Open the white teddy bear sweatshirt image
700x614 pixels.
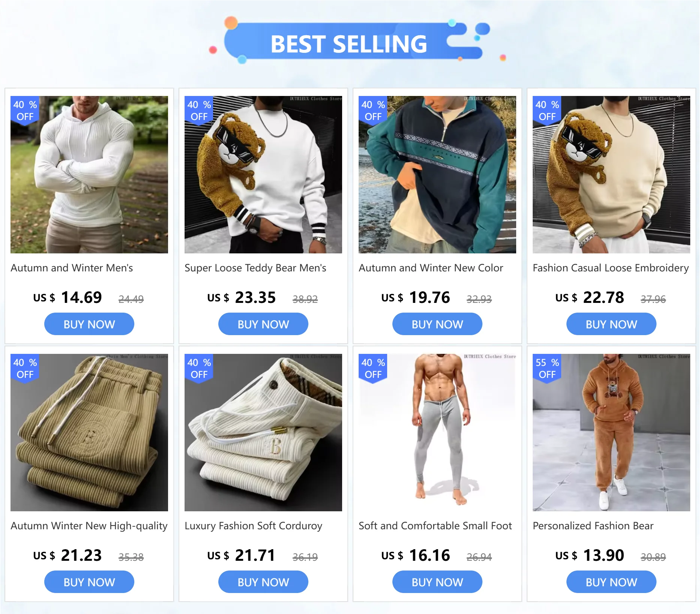tap(263, 175)
